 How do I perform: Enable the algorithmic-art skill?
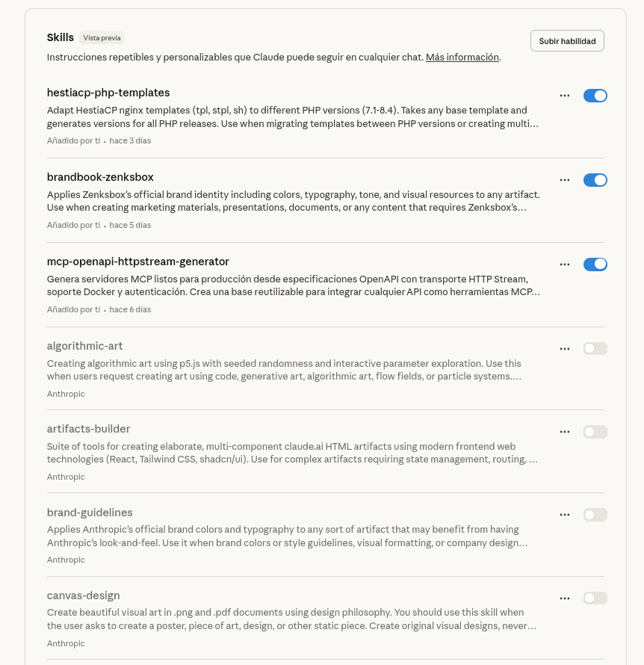click(595, 348)
